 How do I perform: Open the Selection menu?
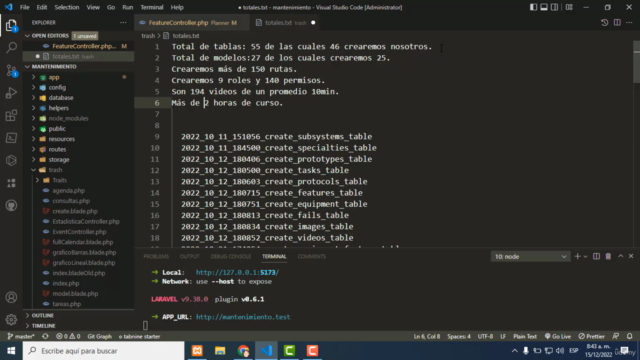[67, 7]
